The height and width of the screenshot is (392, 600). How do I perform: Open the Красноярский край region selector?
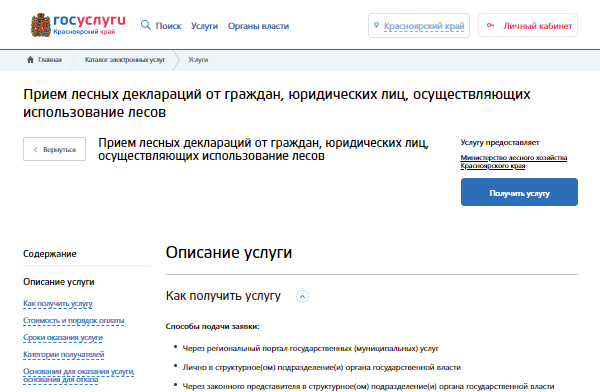click(x=419, y=26)
